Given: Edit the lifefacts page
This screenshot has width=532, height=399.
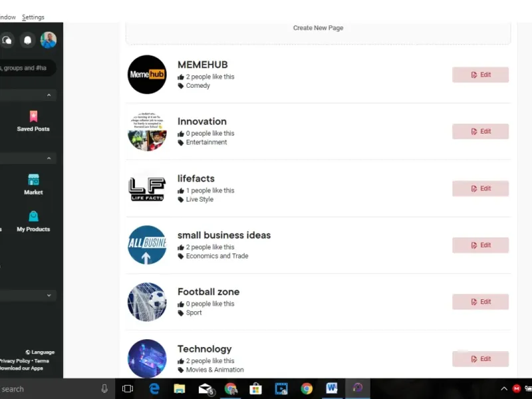Looking at the screenshot, I should pos(480,188).
